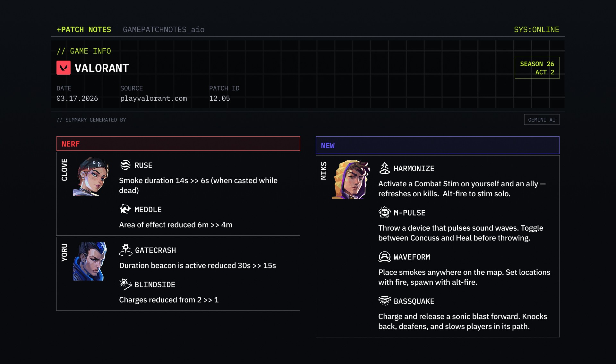
Task: Click the Ruse ability icon
Action: pos(125,165)
